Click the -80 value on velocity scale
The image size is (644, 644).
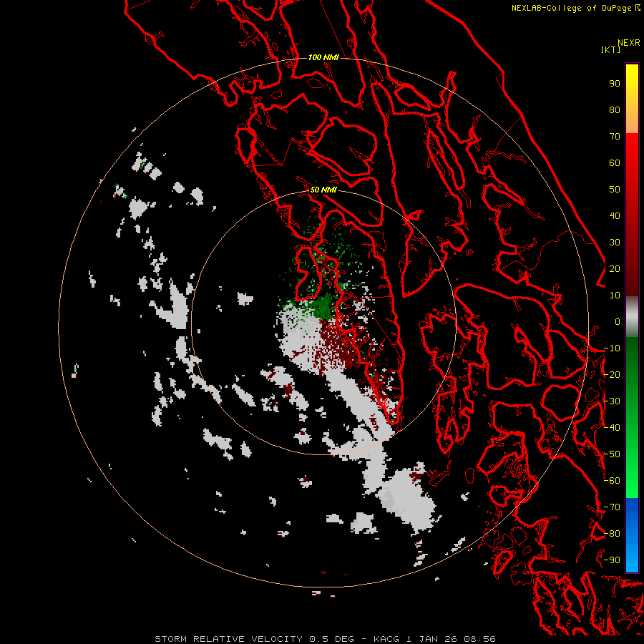612,534
